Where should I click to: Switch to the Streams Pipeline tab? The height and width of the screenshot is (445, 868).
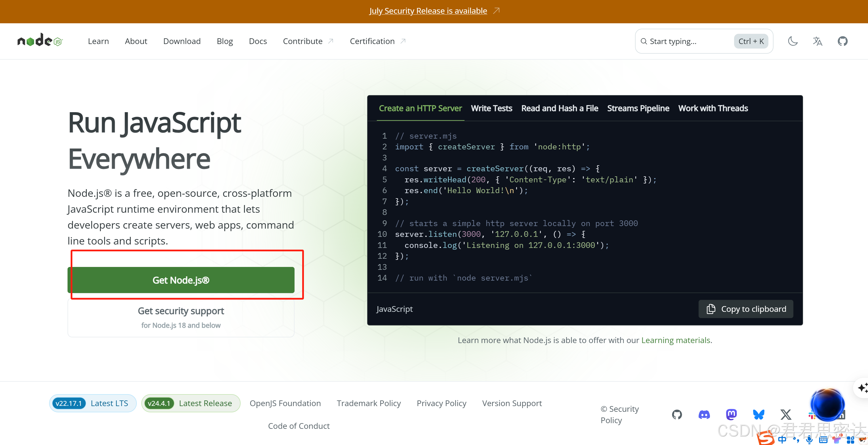click(638, 108)
